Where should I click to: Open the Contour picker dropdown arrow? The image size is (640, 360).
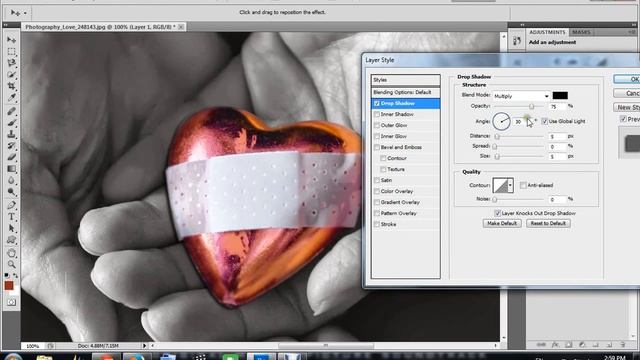point(510,185)
